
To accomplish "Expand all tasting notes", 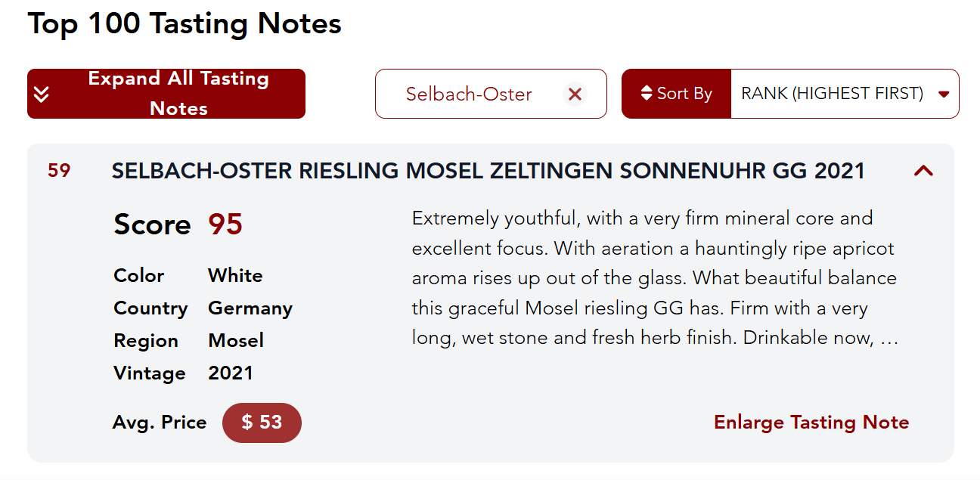I will click(178, 94).
